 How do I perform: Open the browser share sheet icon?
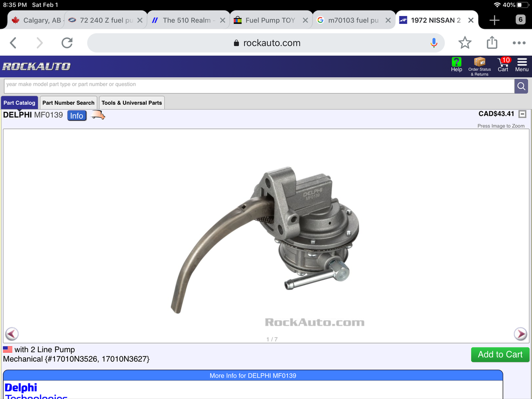coord(492,43)
